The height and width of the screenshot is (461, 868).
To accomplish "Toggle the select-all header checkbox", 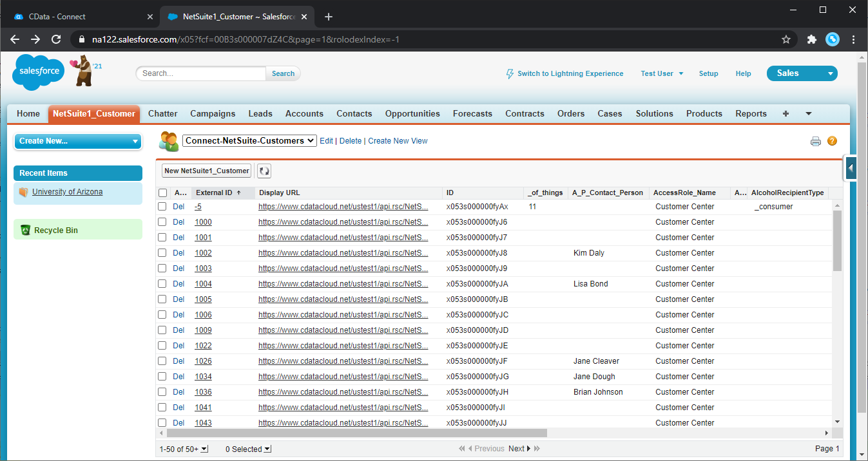I will point(162,193).
